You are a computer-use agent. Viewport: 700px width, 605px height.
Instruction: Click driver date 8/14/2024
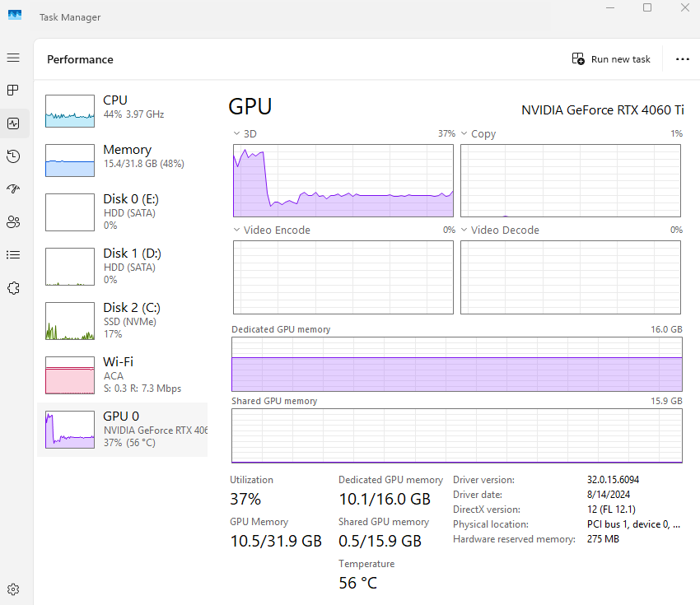[609, 495]
